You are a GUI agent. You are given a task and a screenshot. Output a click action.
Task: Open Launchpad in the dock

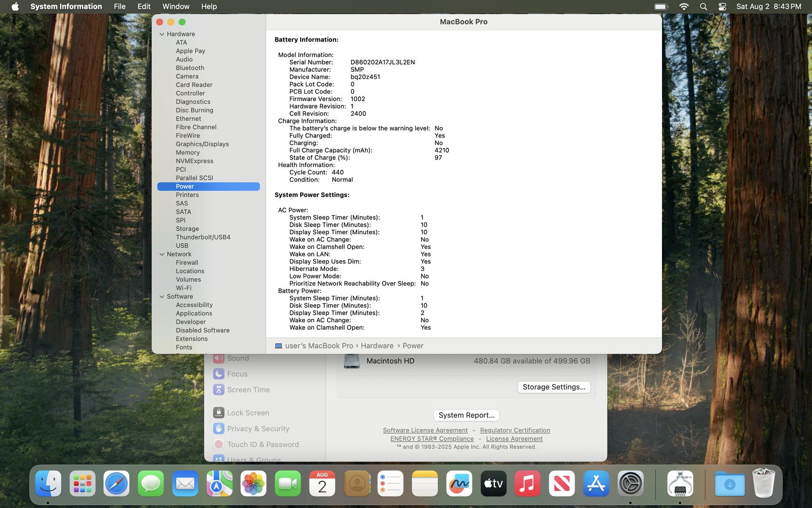(x=83, y=484)
